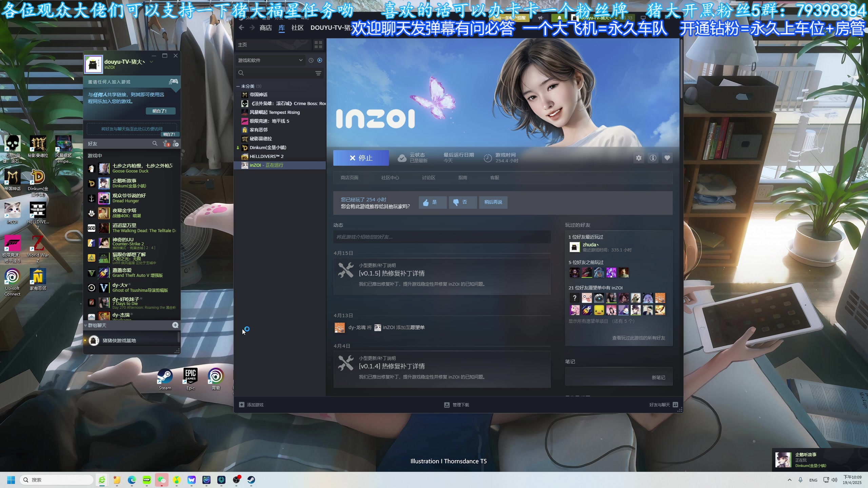Collapse the 游戏中 friends group
The height and width of the screenshot is (488, 868).
[95, 156]
